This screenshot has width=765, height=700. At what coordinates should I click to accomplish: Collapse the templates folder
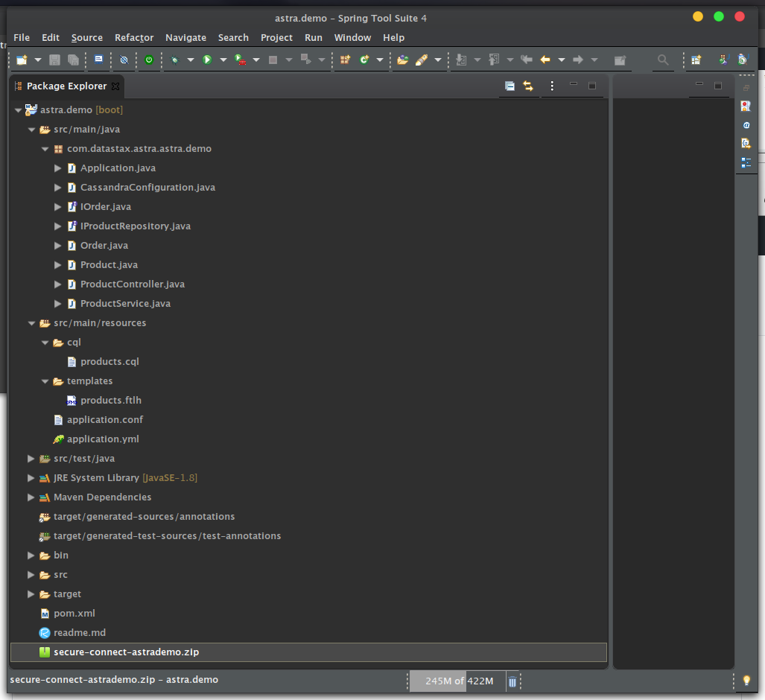coord(45,381)
